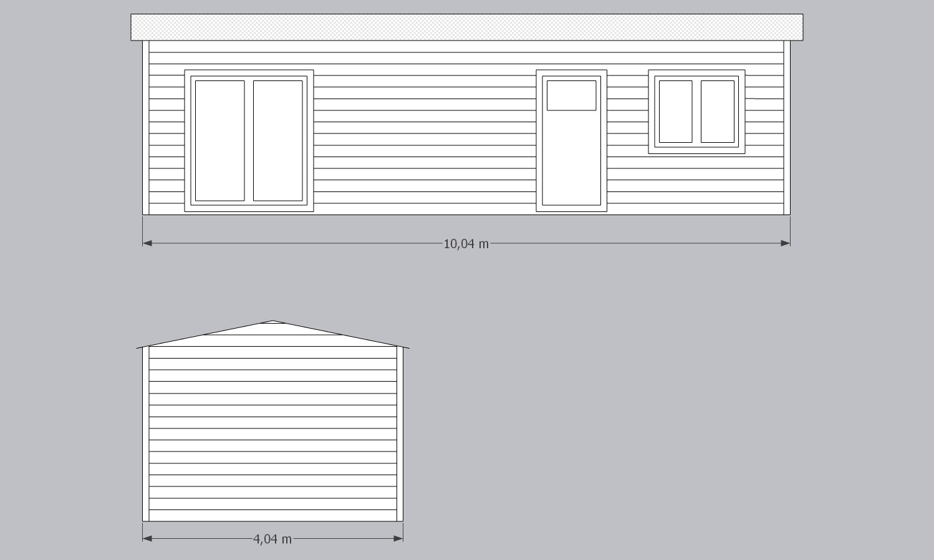Select the door's upper glass panel

click(x=571, y=95)
